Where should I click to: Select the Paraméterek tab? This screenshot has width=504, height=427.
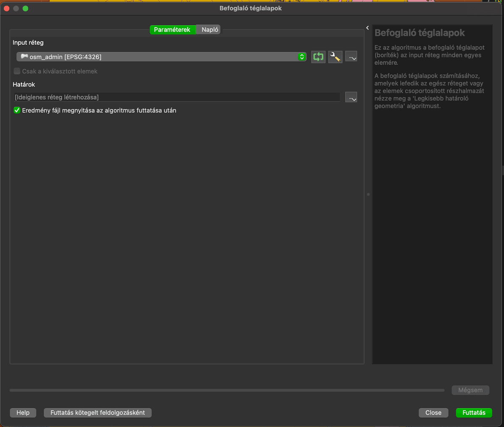(x=172, y=30)
